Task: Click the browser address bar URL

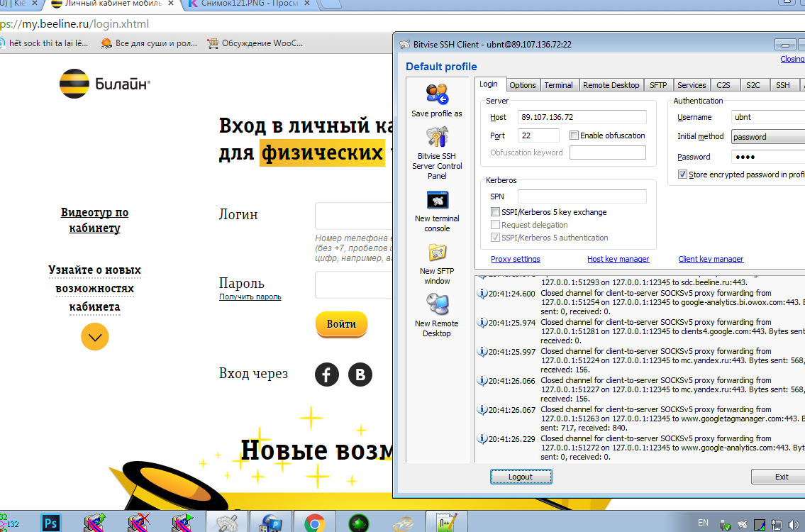Action: pyautogui.click(x=74, y=23)
